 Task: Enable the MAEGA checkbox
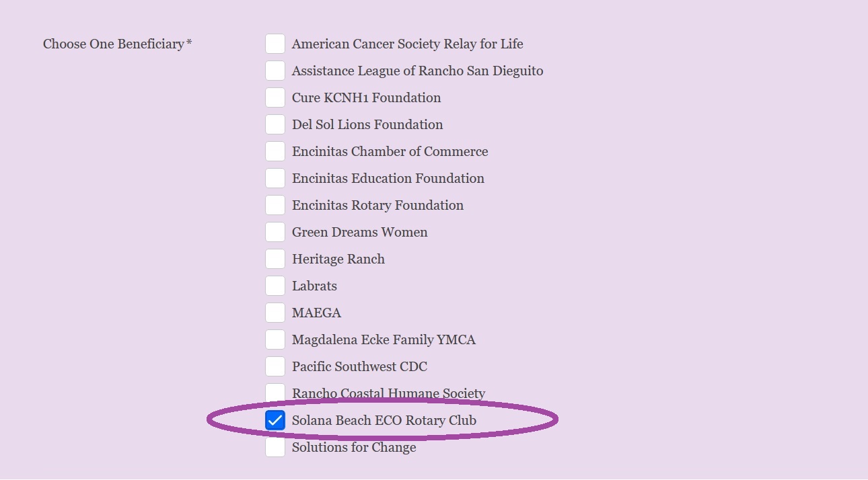pyautogui.click(x=275, y=313)
